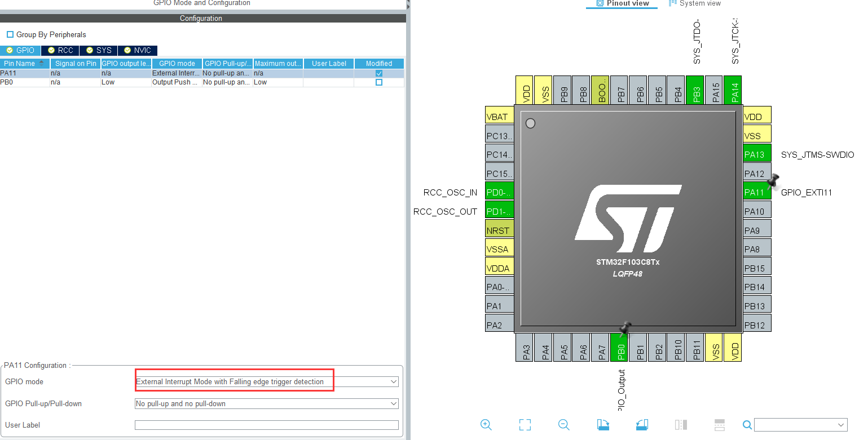Check the Modified checkbox for PB0

click(x=378, y=82)
